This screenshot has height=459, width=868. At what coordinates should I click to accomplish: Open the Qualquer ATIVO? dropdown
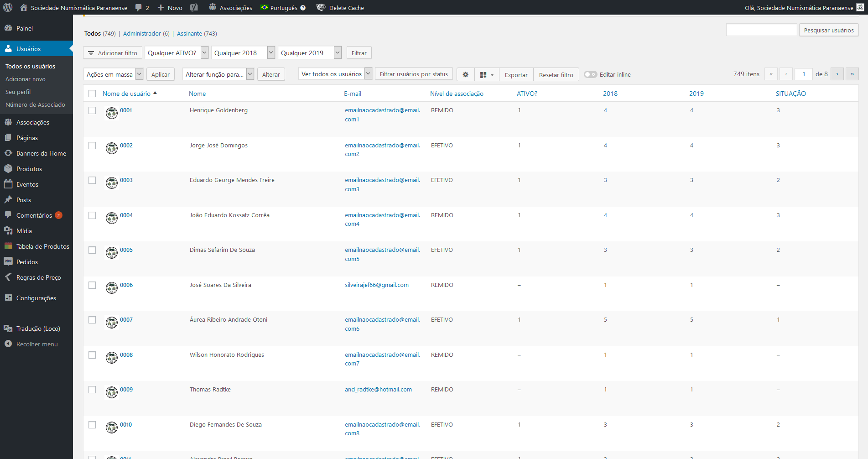click(x=177, y=53)
